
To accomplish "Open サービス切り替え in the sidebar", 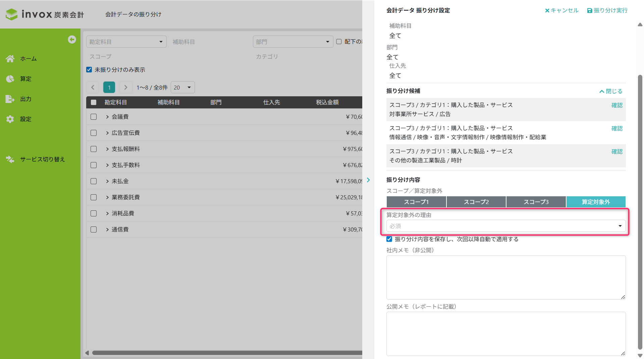I will coord(43,159).
